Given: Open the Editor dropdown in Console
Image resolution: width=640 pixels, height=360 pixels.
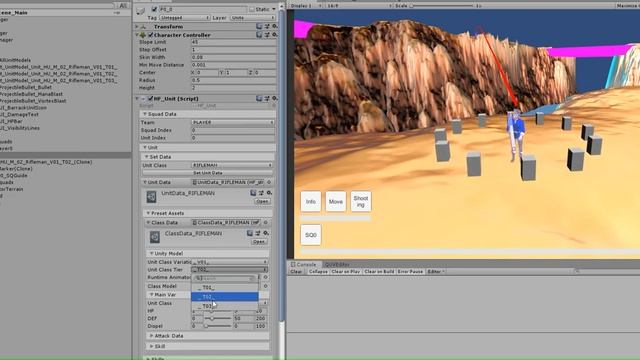Looking at the screenshot, I should pyautogui.click(x=436, y=271).
